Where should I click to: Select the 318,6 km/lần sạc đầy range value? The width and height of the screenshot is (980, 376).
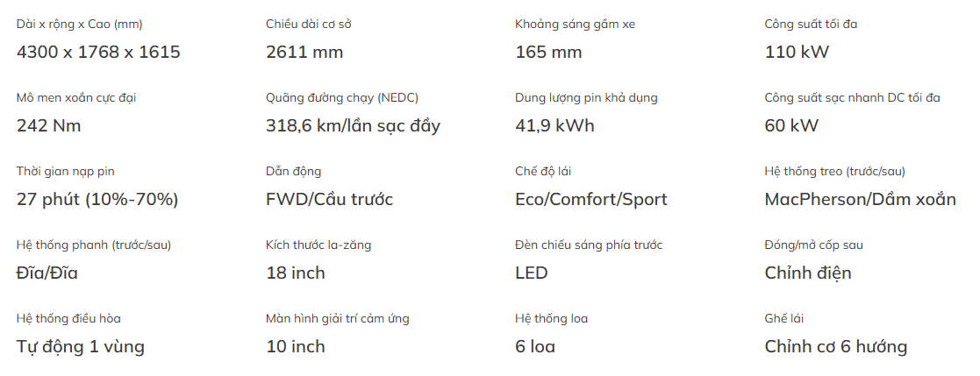coord(353,126)
